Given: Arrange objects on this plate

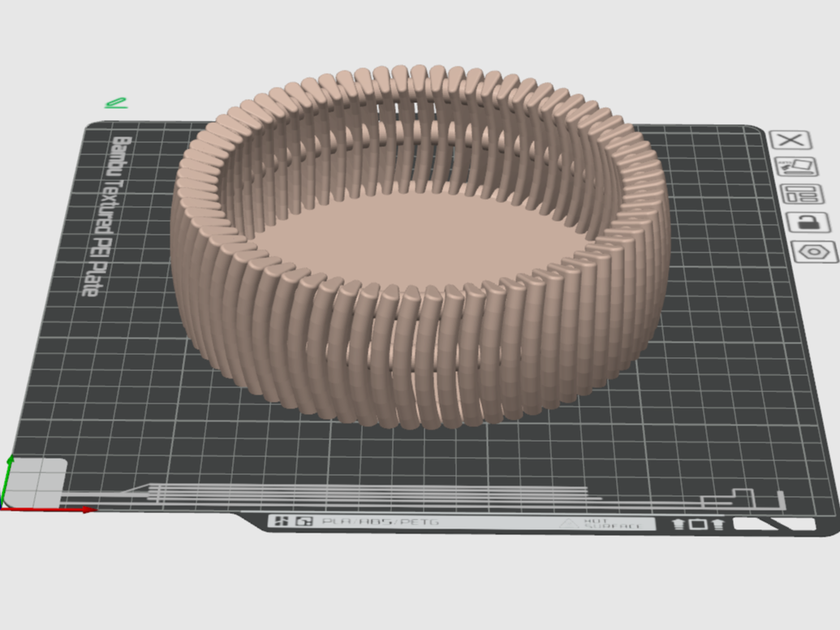Looking at the screenshot, I should (803, 194).
